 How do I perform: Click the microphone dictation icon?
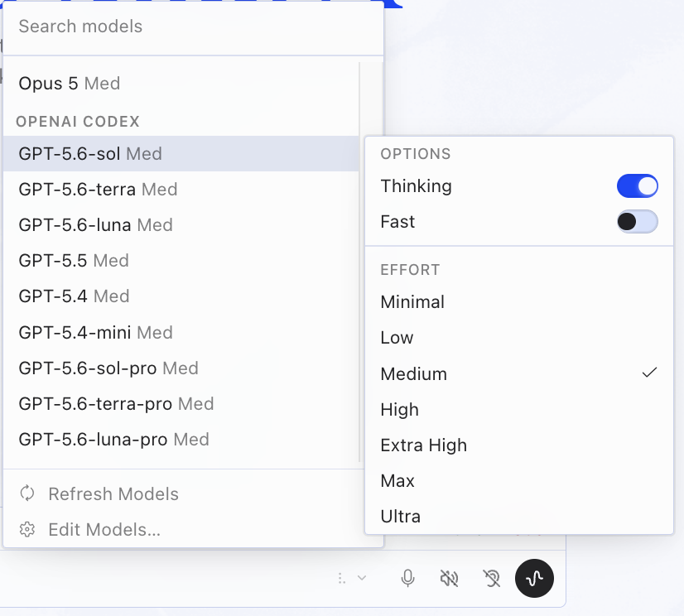pos(408,579)
